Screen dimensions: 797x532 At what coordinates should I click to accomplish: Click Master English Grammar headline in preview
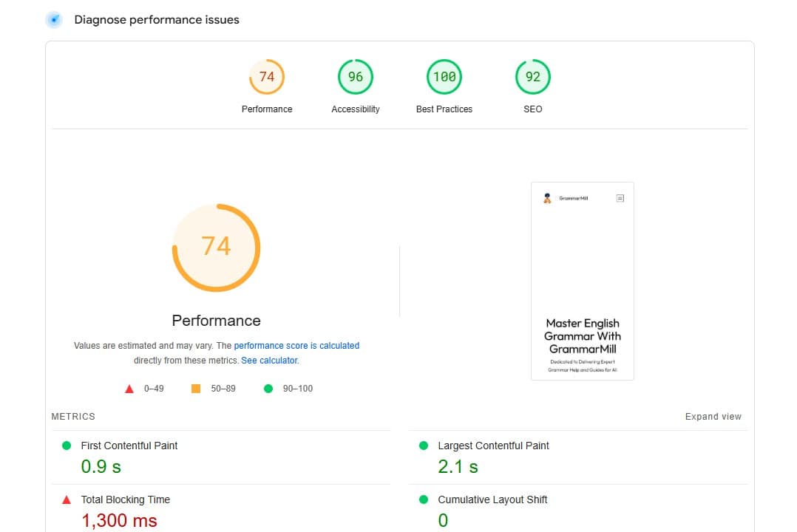(583, 336)
